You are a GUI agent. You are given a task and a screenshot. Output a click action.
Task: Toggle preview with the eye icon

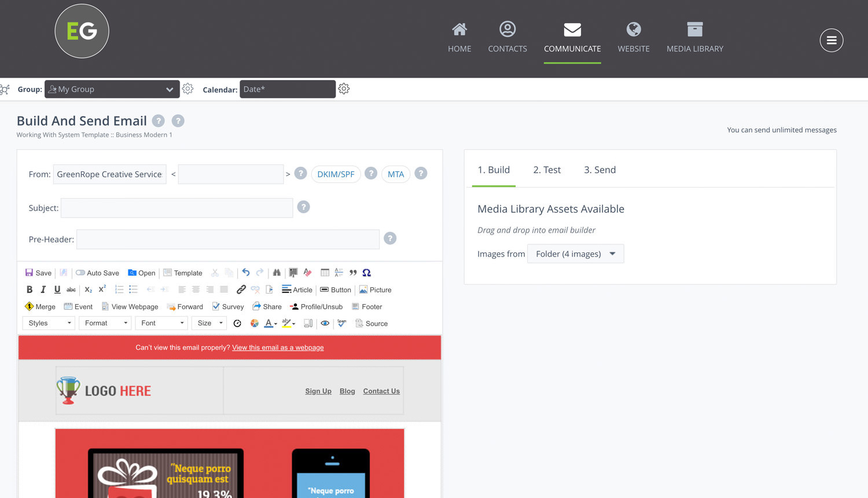point(325,323)
